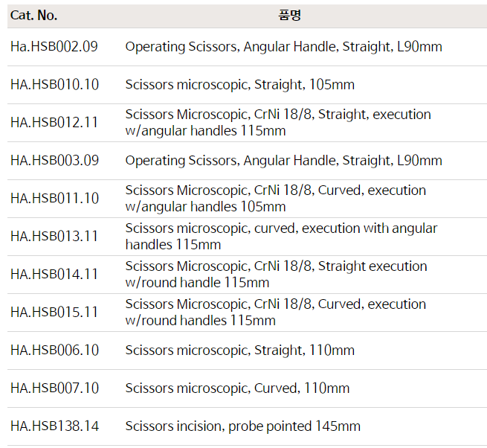Click catalog number HA.HSB007.10
The width and height of the screenshot is (487, 448).
(x=54, y=388)
